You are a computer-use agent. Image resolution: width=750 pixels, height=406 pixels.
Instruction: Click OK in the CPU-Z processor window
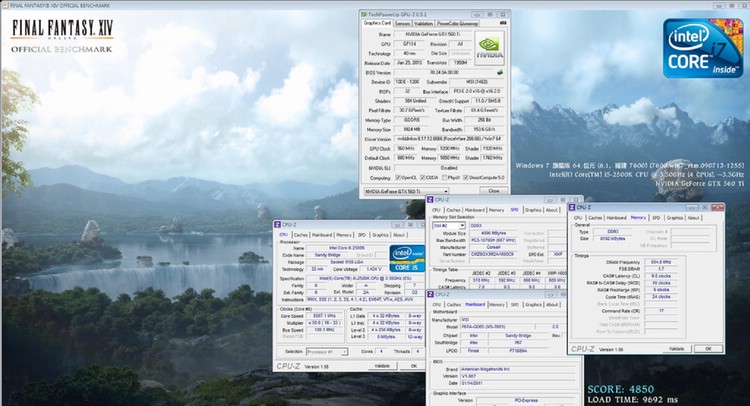tap(414, 366)
